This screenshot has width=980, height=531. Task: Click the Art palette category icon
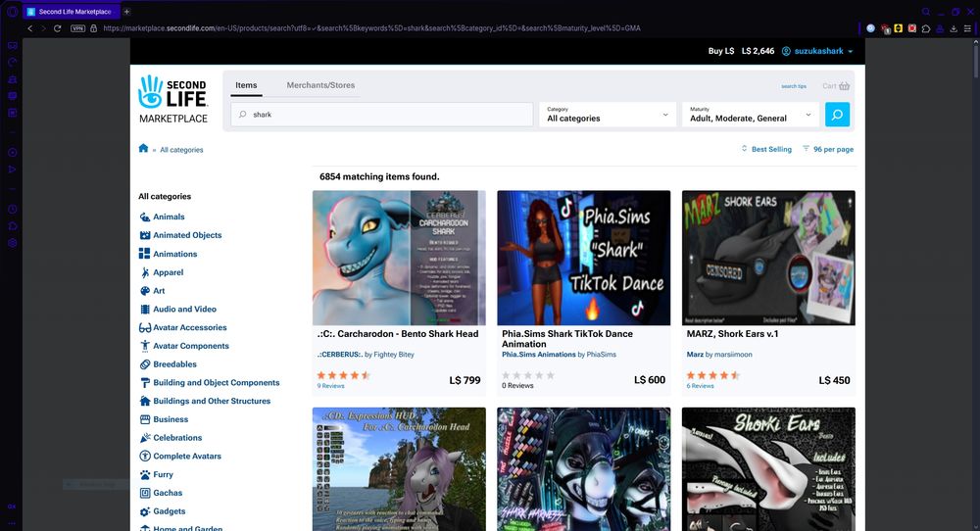click(144, 291)
